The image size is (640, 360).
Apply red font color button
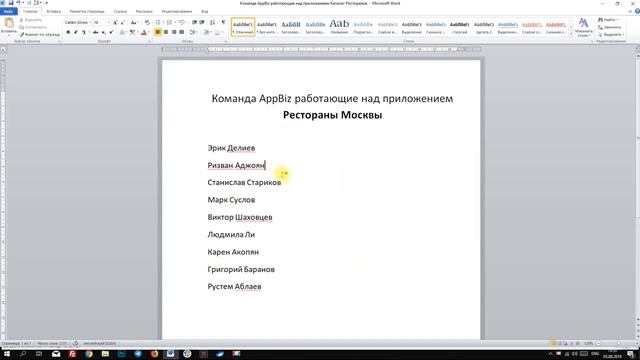click(x=144, y=32)
